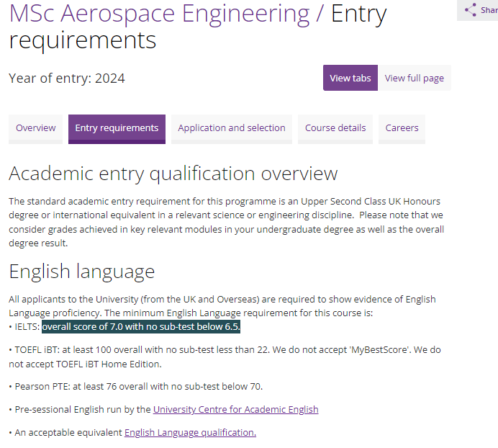
Task: Switch to the Careers tab
Action: point(402,129)
